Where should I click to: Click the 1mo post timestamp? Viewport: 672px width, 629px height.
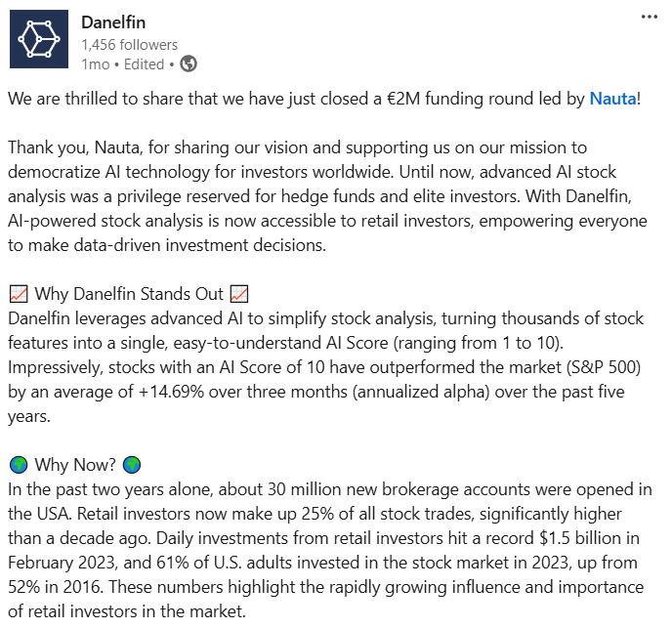coord(96,64)
